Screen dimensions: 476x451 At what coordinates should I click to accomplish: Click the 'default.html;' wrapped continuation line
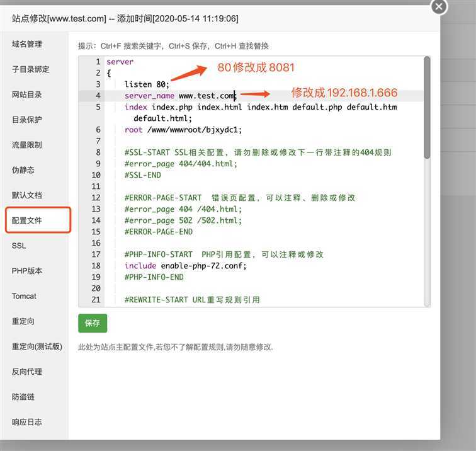(162, 118)
